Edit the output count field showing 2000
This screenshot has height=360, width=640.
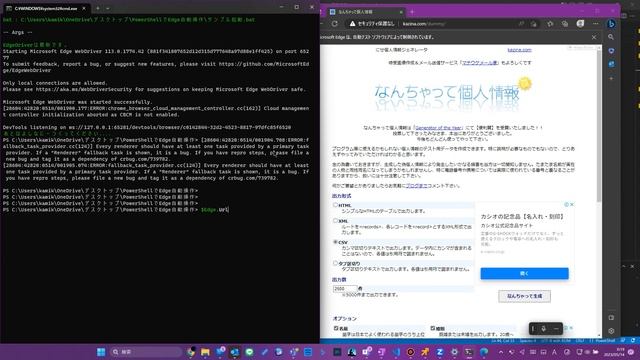pos(345,289)
